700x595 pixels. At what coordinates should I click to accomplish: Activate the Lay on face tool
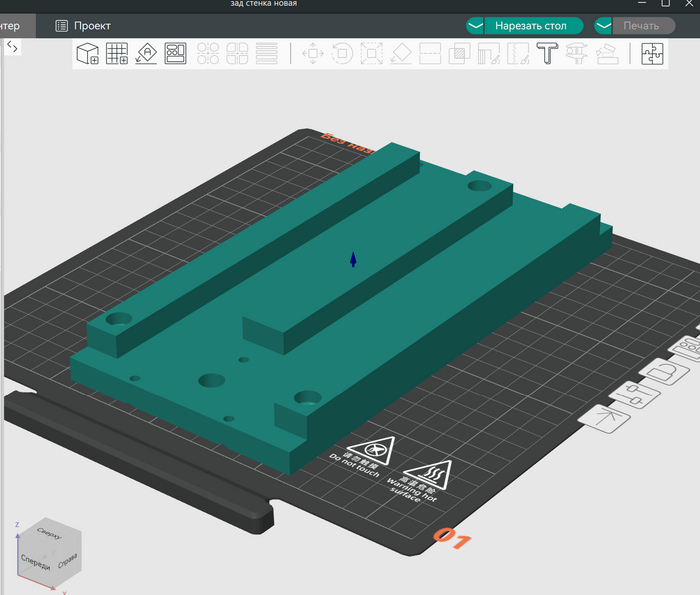[400, 54]
